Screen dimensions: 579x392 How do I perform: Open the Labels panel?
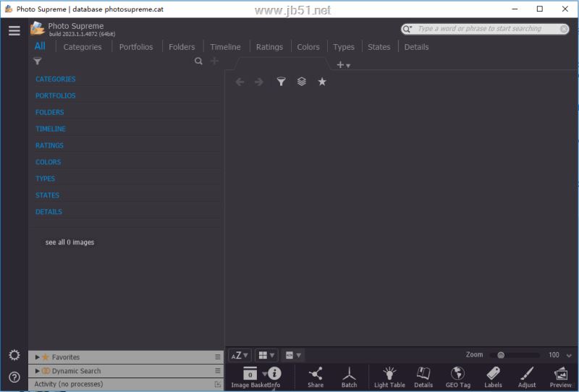click(493, 378)
